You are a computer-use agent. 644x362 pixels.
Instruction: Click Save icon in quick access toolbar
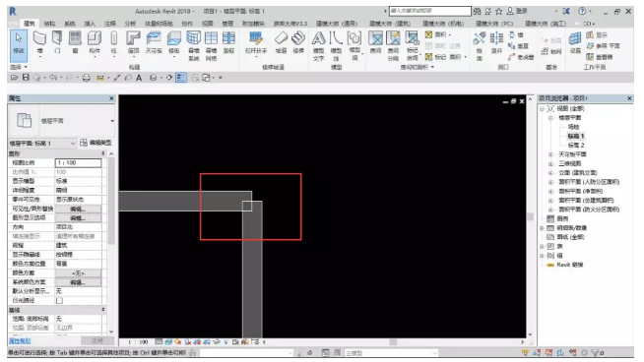click(x=26, y=77)
